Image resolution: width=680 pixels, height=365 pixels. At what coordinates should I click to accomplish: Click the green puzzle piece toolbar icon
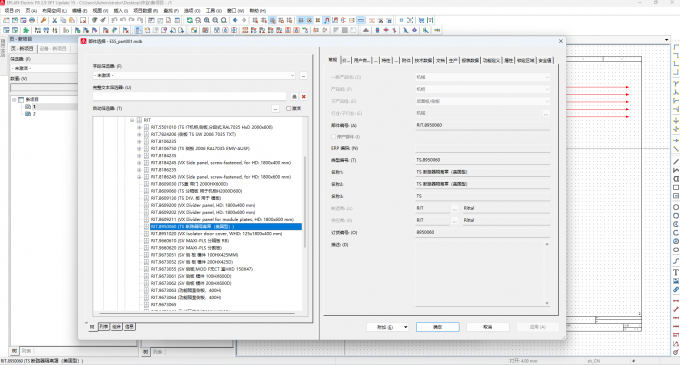pos(26,30)
